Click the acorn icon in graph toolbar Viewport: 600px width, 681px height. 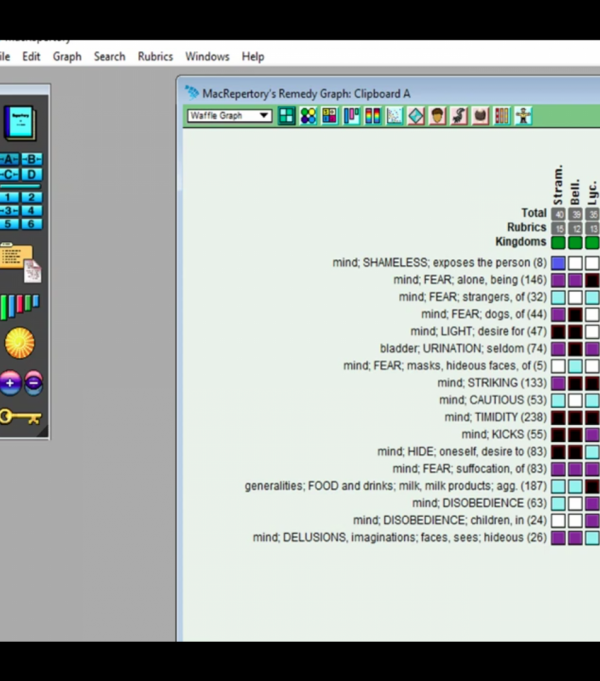(x=438, y=116)
